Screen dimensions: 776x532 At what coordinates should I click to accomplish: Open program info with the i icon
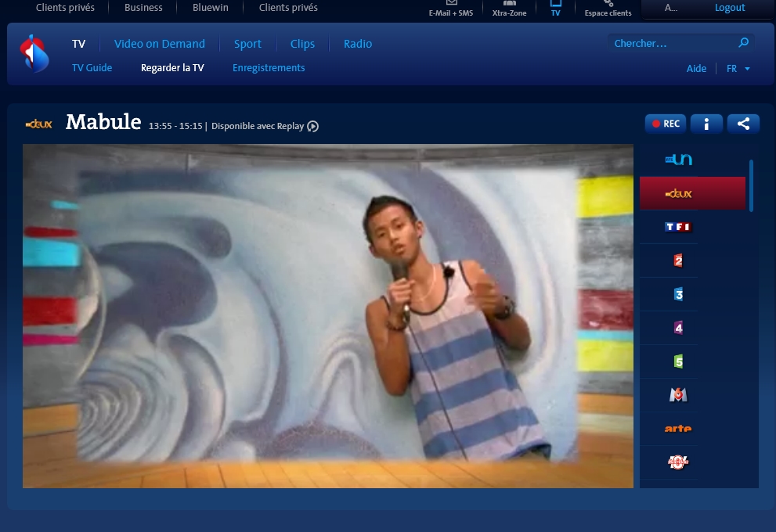tap(706, 124)
